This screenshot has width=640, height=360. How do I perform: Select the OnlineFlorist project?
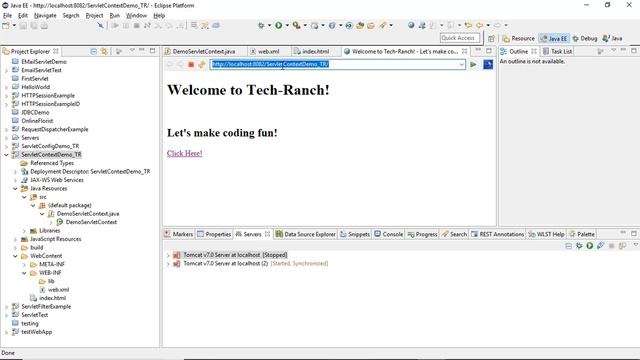37,121
